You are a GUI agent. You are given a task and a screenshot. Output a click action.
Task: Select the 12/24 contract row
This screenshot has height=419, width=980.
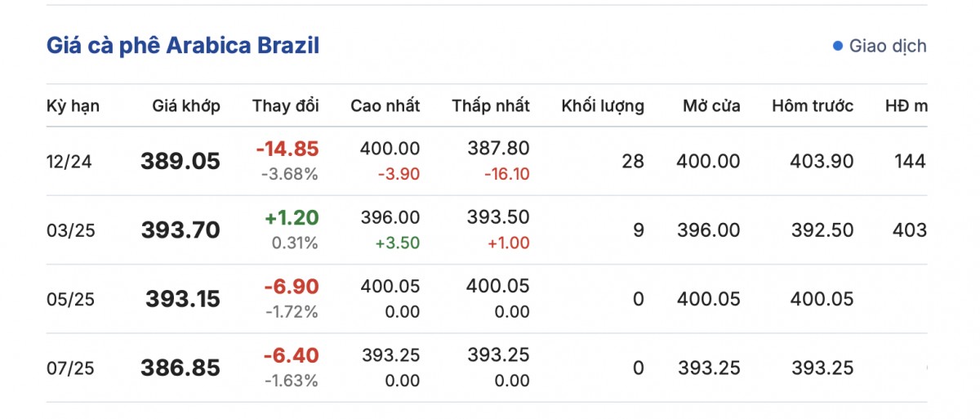click(x=69, y=162)
